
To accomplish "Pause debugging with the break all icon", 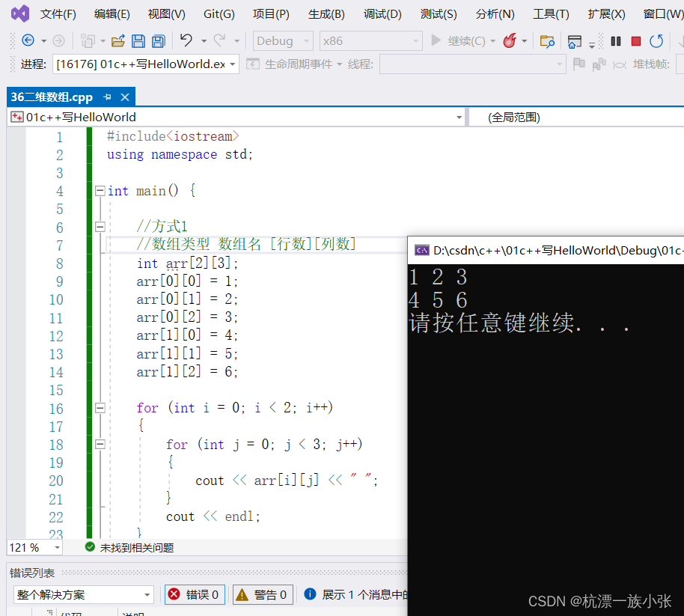I will click(615, 41).
